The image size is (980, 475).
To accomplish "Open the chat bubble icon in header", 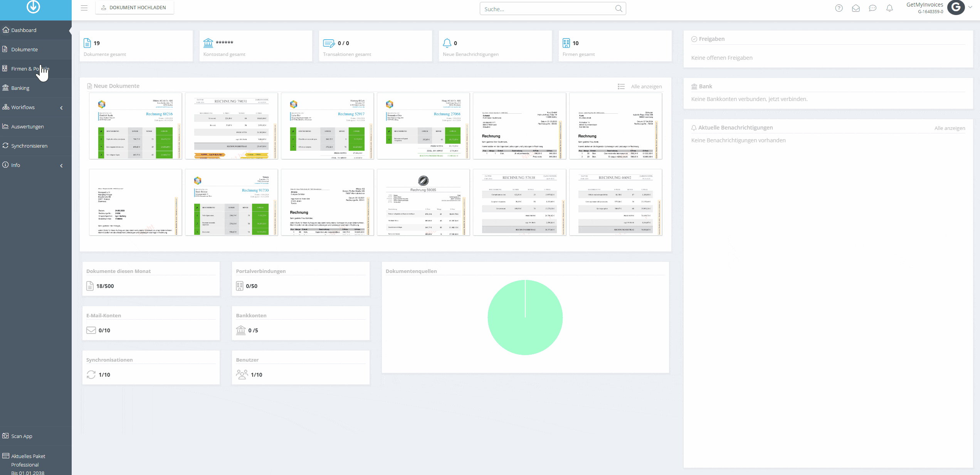I will (x=873, y=8).
